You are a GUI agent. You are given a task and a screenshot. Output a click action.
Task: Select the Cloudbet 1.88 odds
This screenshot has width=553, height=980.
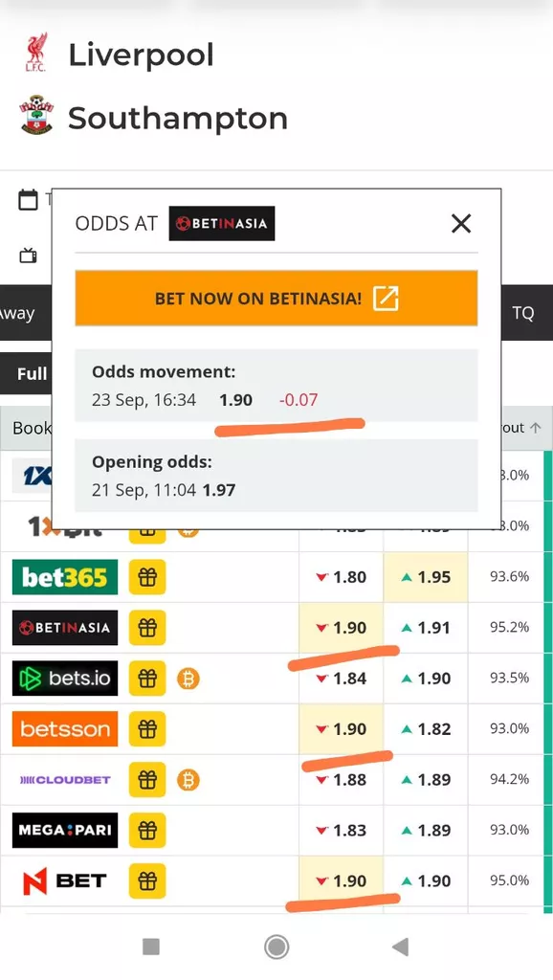coord(342,780)
